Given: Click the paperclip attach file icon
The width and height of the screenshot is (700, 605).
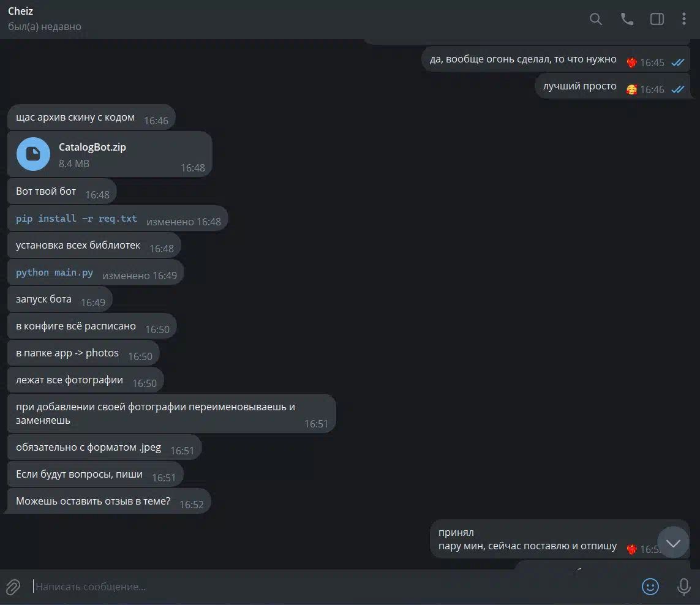Looking at the screenshot, I should click(x=13, y=587).
